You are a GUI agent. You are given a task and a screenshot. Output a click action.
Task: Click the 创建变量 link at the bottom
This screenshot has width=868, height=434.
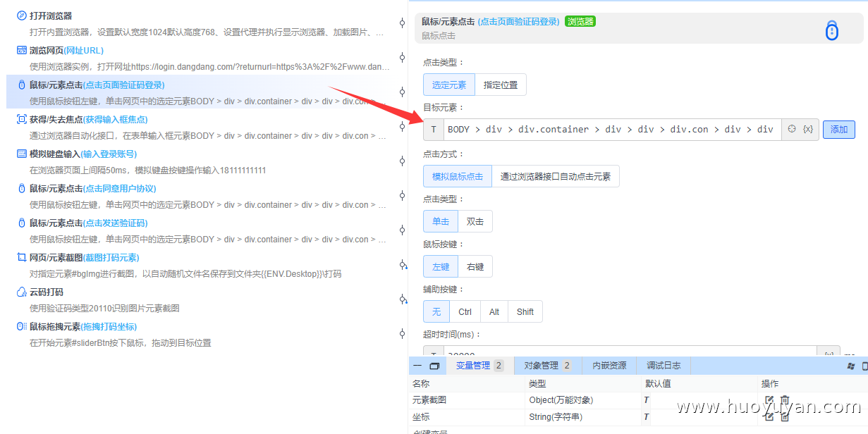point(430,431)
